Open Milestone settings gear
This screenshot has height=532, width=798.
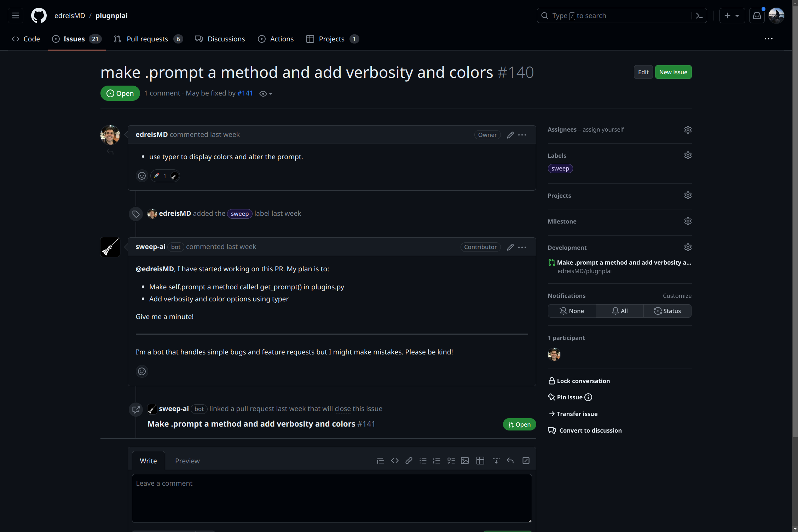(x=688, y=221)
